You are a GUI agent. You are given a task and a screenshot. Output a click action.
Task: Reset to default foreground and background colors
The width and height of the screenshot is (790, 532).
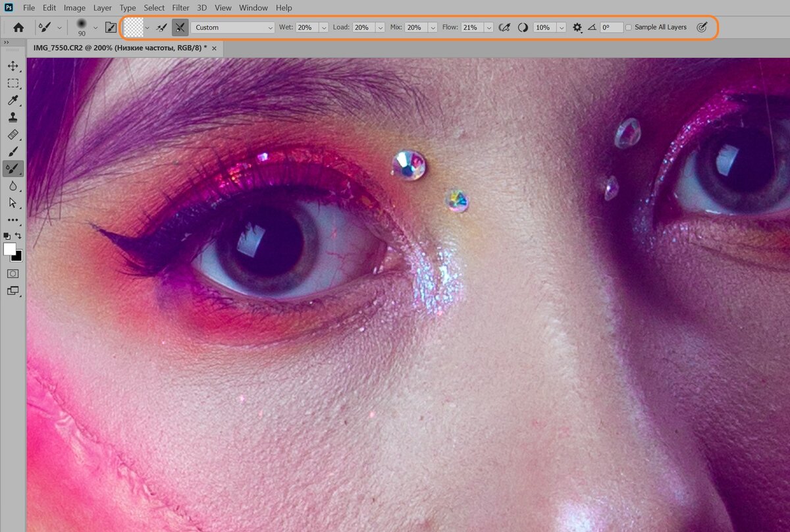(7, 236)
